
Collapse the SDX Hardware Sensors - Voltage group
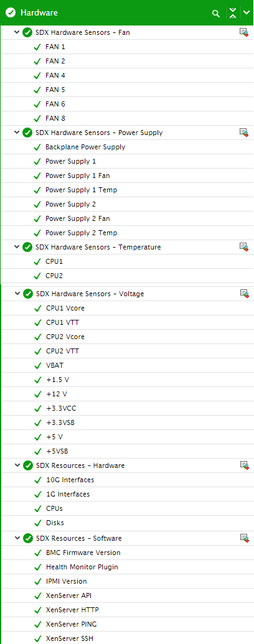coord(17,294)
